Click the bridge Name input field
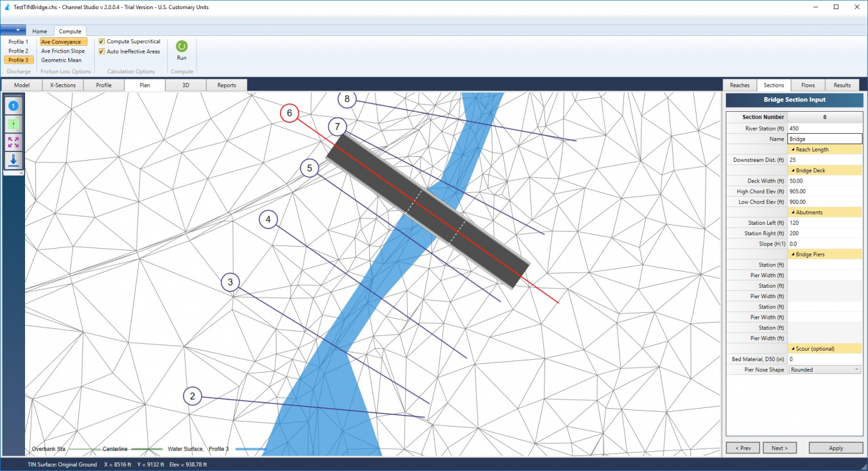The image size is (868, 471). point(825,139)
